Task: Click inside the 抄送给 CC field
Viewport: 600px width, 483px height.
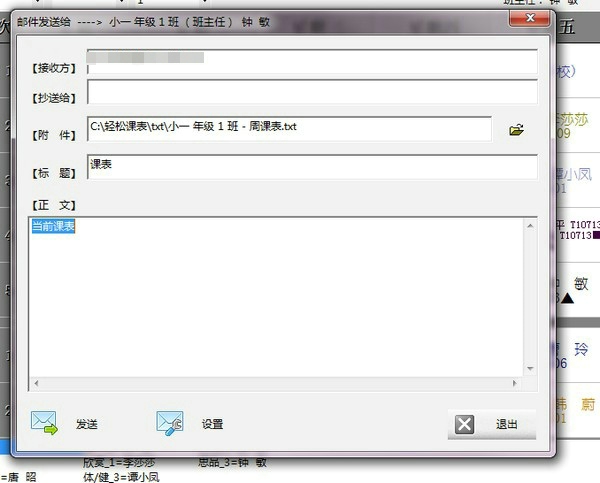Action: (312, 92)
